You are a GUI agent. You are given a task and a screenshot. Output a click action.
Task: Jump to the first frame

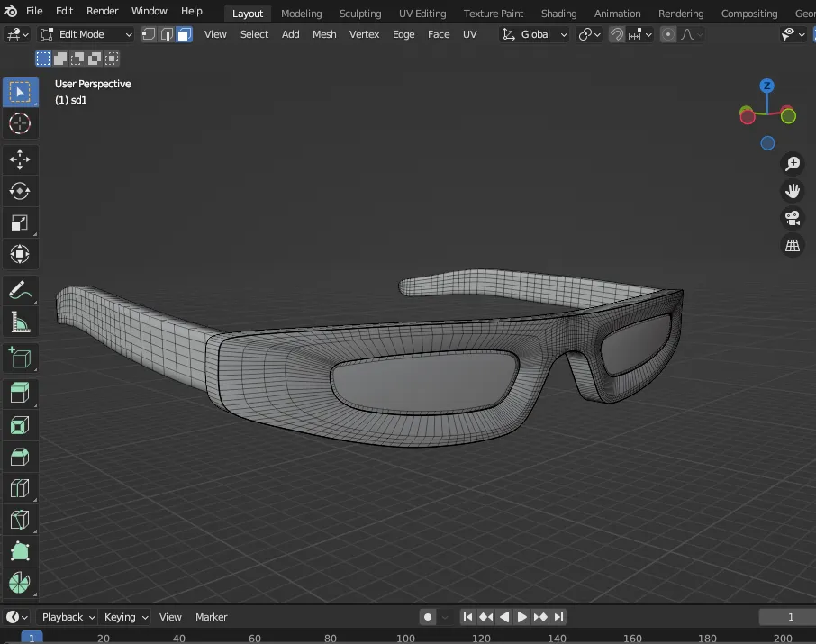[467, 617]
